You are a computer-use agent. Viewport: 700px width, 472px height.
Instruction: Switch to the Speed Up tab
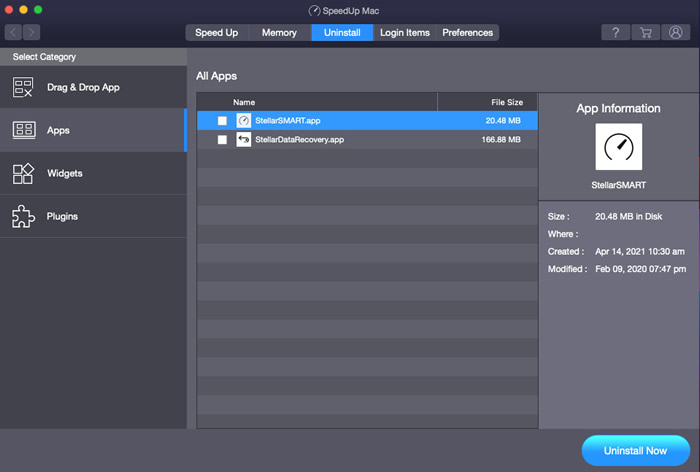pos(217,33)
